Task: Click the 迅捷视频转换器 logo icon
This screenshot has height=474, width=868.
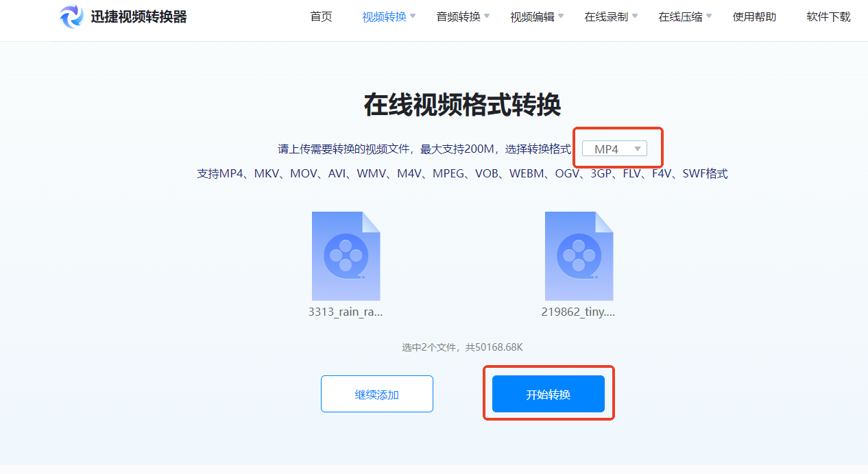Action: [x=71, y=17]
